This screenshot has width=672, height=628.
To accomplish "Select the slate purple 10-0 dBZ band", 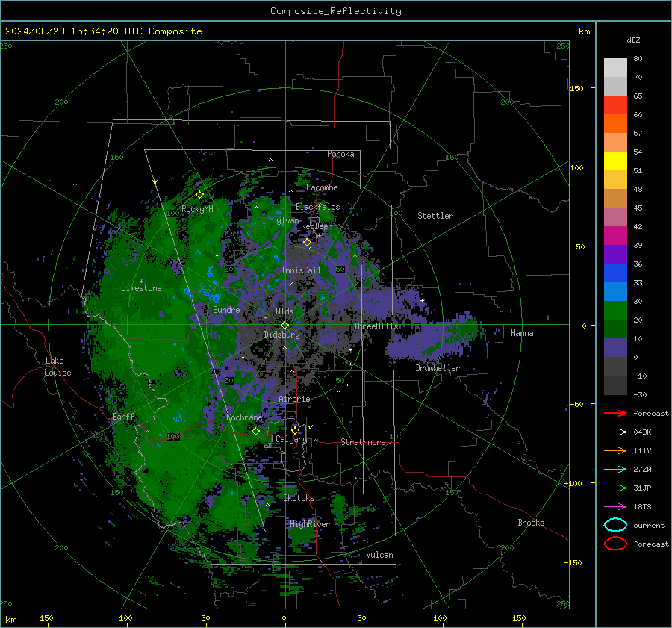I will 615,348.
